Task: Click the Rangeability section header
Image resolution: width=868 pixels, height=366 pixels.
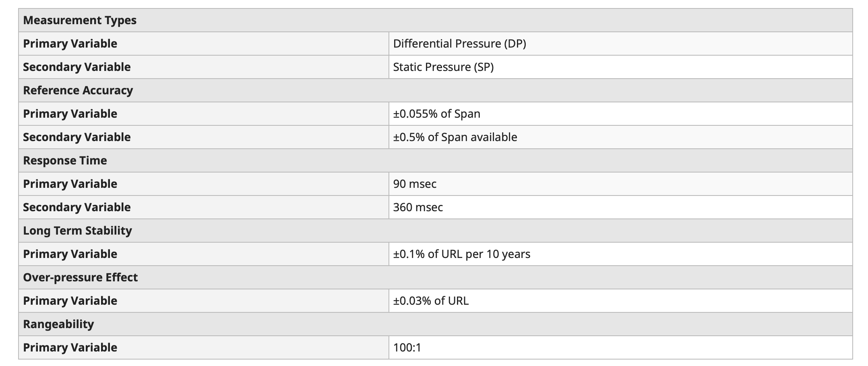Action: click(58, 324)
